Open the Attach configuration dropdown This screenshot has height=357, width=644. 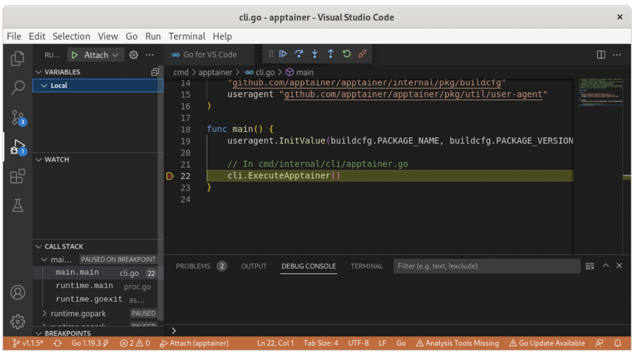pyautogui.click(x=101, y=55)
